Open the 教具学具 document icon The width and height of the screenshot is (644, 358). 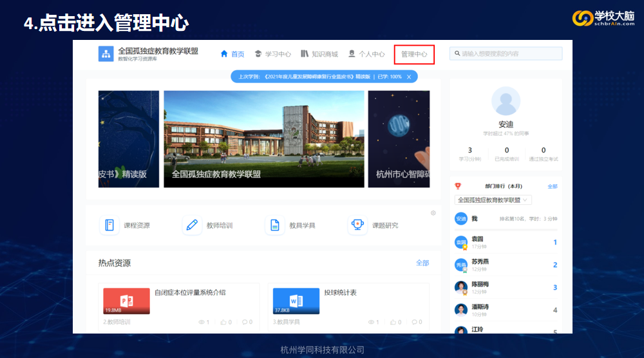275,225
